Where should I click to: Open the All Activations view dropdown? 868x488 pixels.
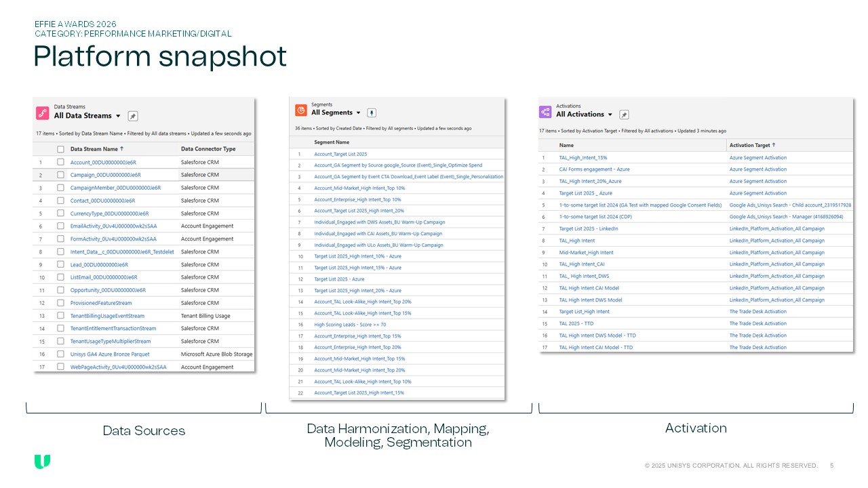pyautogui.click(x=610, y=115)
